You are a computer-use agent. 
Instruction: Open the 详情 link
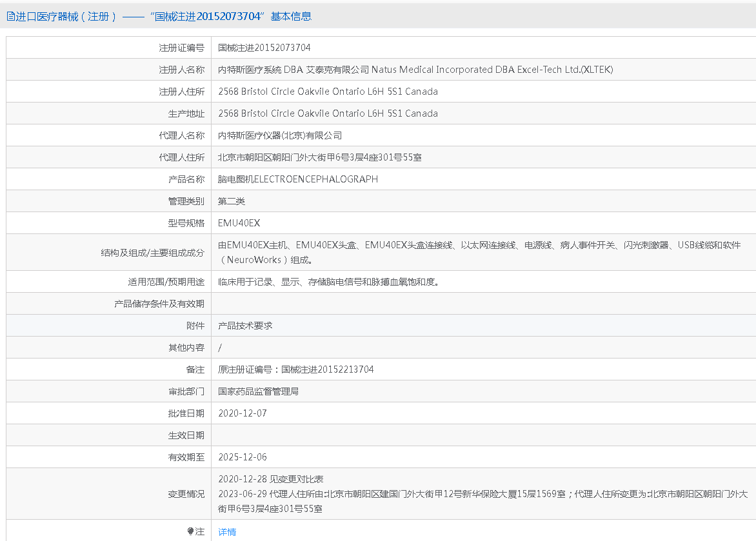coord(227,532)
